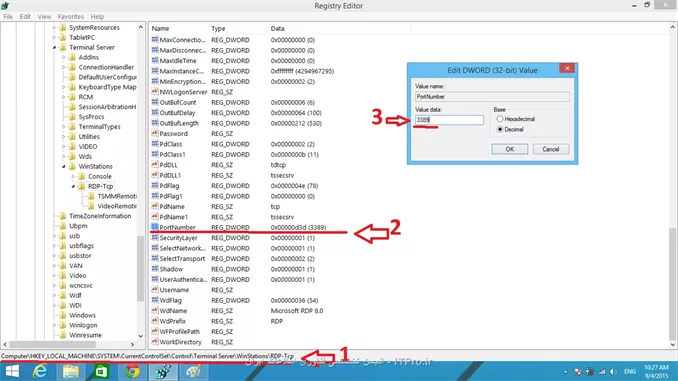Open Windows Store from taskbar
Viewport: 678px width, 381px height.
102,371
